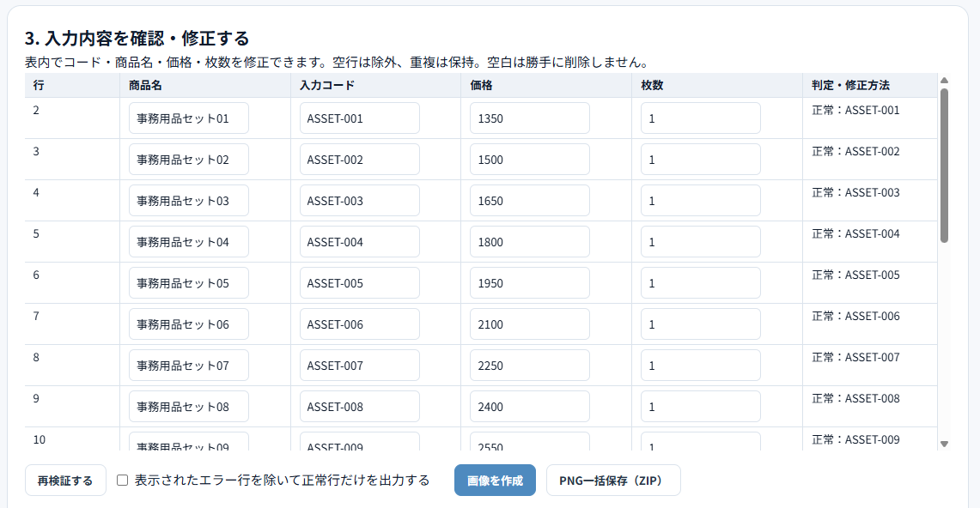
Task: Click the price field showing 1350
Action: [x=530, y=118]
